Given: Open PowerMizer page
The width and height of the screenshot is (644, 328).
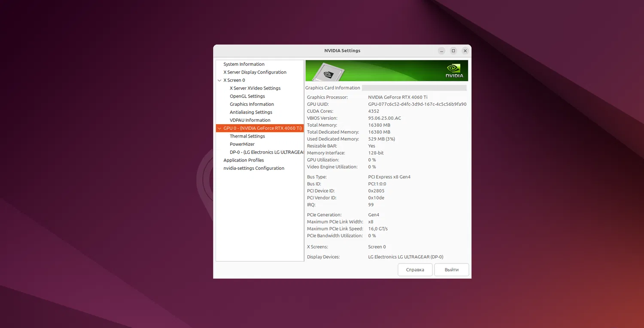Looking at the screenshot, I should (x=242, y=144).
